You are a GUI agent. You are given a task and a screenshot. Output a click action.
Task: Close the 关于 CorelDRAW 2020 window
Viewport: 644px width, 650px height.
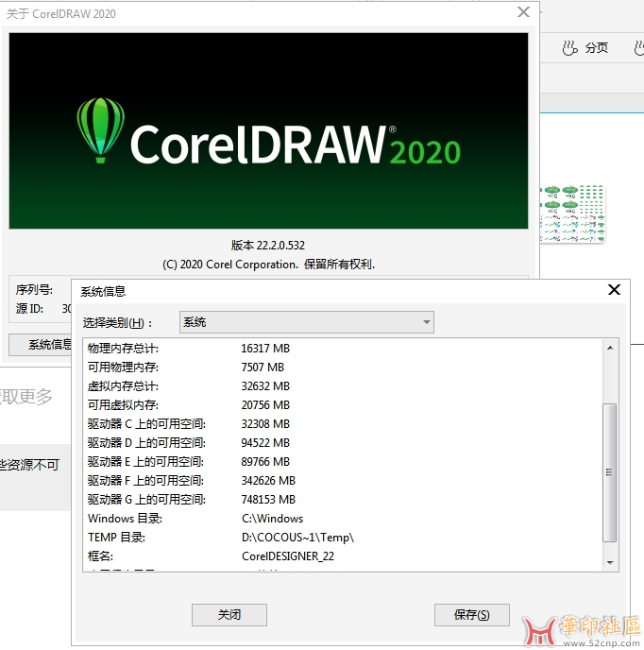(x=523, y=12)
